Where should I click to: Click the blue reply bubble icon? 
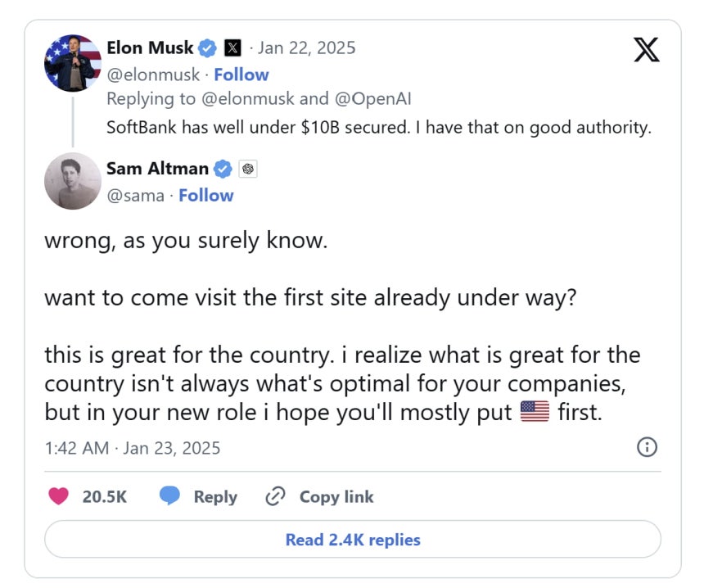169,496
